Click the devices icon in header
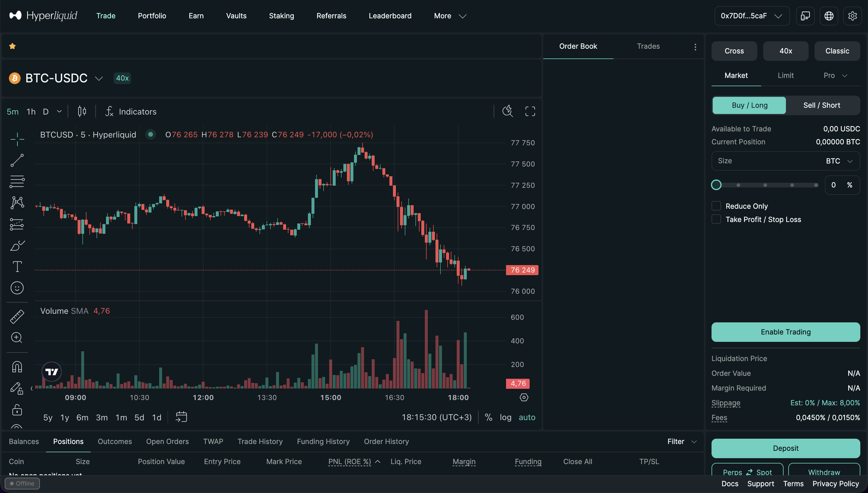 coord(805,16)
